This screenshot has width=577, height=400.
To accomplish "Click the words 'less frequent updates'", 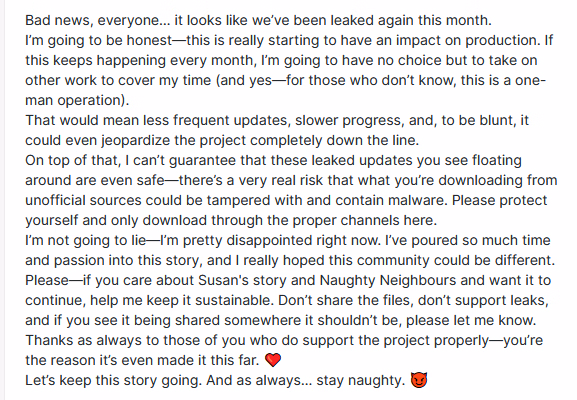I will coord(215,121).
